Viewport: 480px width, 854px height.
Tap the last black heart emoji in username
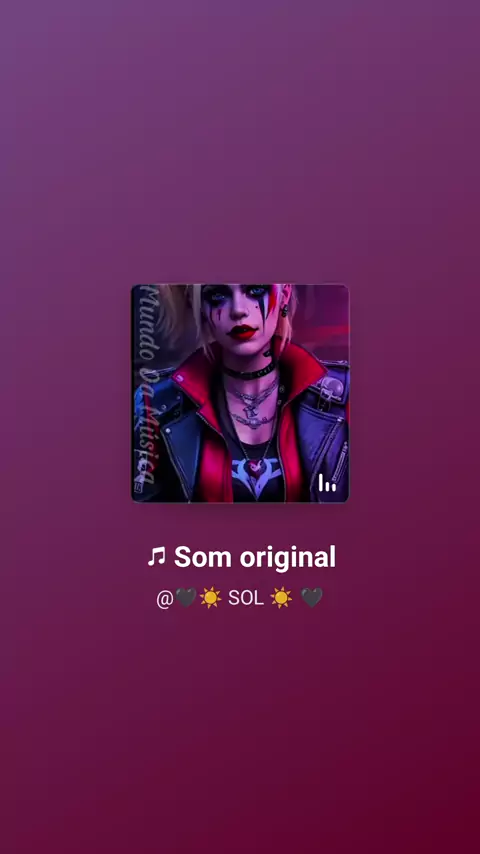[x=312, y=597]
